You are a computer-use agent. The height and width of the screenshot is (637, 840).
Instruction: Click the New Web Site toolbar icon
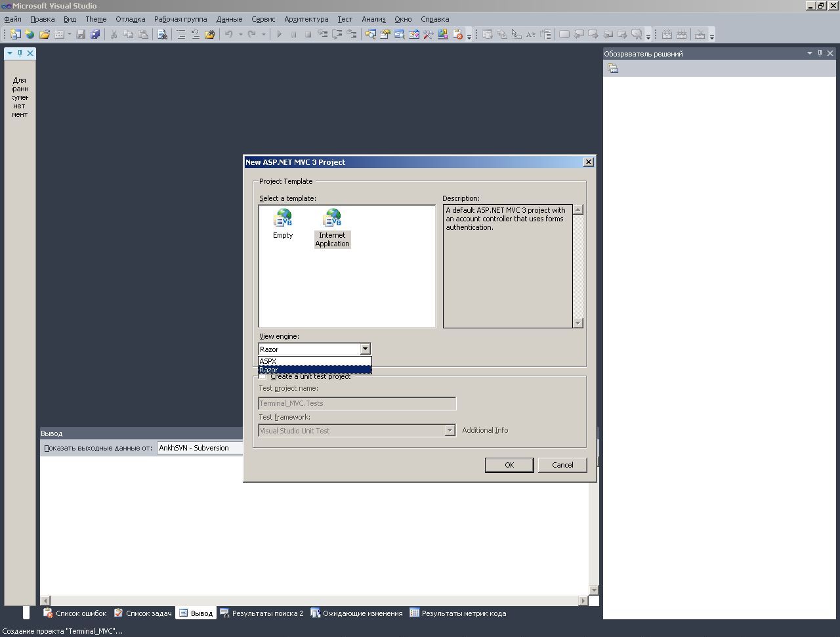pyautogui.click(x=30, y=34)
